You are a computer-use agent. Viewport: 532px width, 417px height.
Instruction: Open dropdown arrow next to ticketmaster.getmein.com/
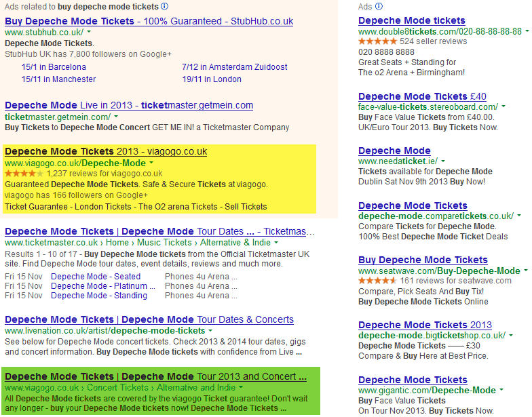[116, 117]
